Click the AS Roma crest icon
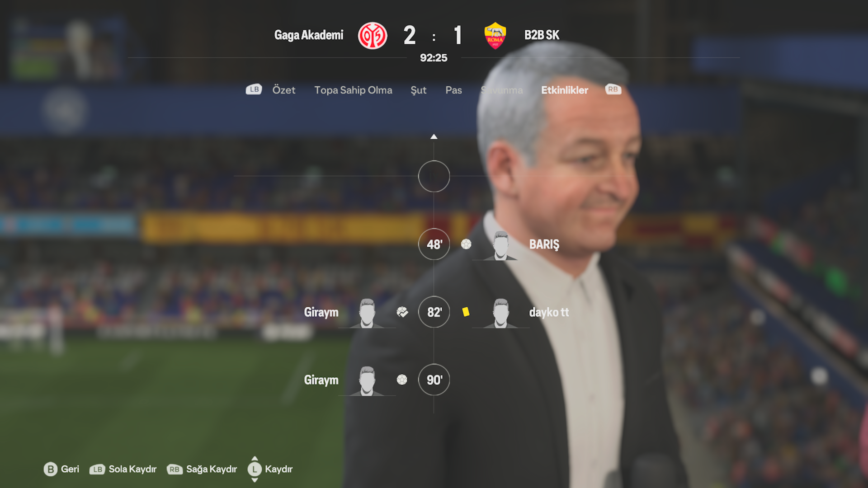The height and width of the screenshot is (488, 868). (x=495, y=36)
